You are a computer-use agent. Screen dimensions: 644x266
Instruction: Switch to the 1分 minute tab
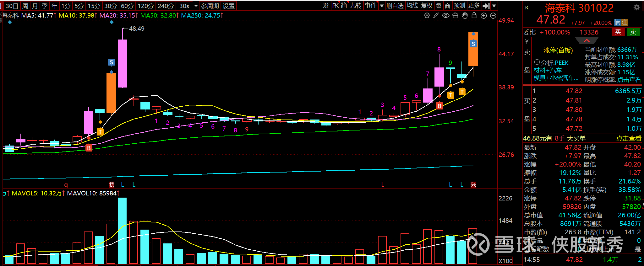click(66, 6)
